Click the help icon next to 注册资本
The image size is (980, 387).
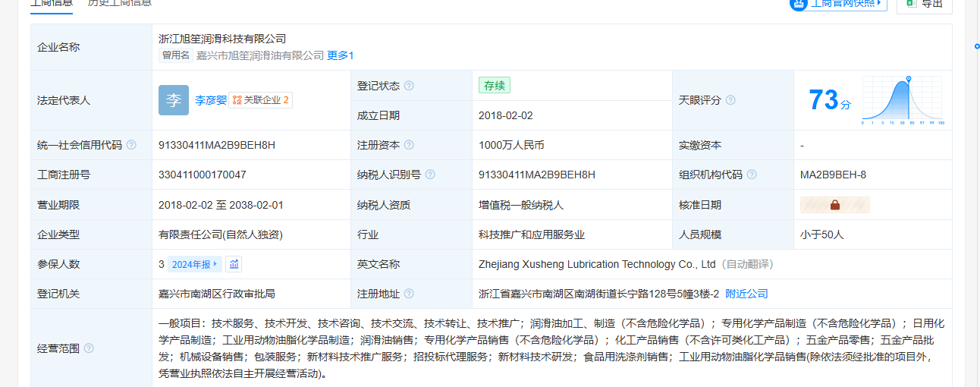(x=409, y=145)
